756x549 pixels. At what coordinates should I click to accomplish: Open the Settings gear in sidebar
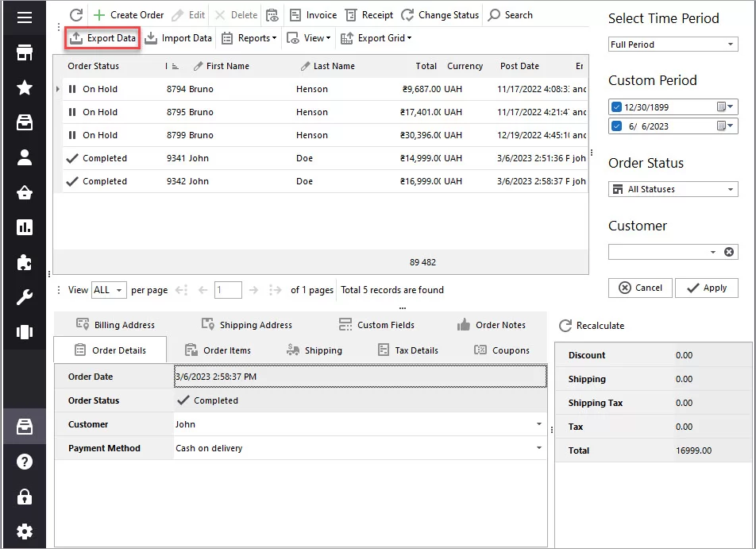(24, 532)
